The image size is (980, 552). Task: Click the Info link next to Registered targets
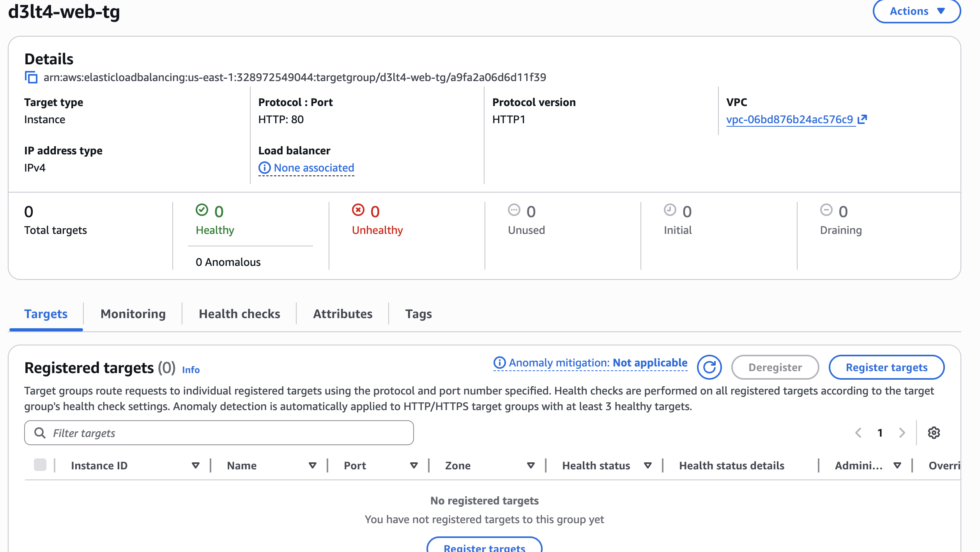coord(191,370)
